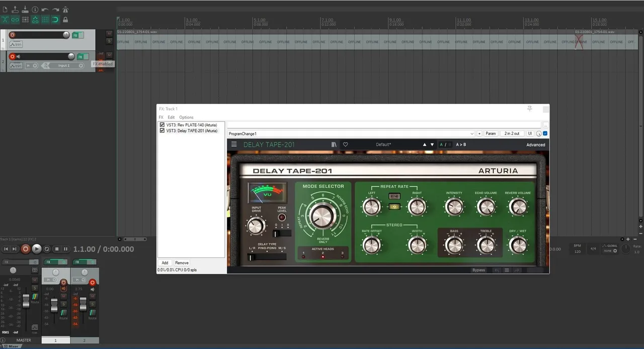Open the master track Route button in mixer
The height and width of the screenshot is (349, 644).
(x=35, y=299)
